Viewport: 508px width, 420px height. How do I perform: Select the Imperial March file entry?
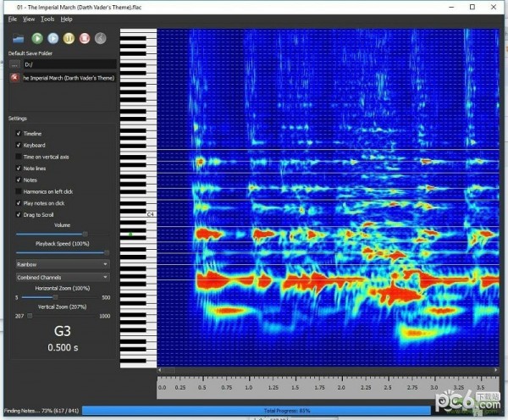pos(69,78)
